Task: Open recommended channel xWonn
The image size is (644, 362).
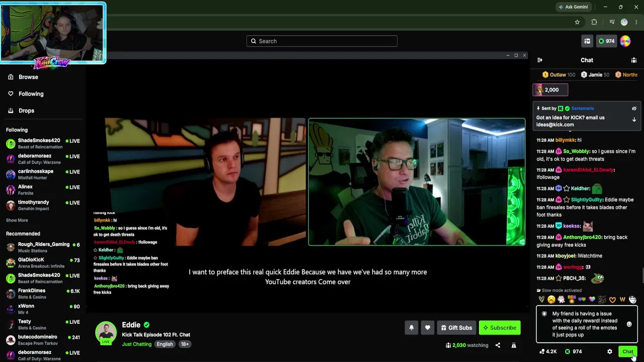Action: [43, 309]
